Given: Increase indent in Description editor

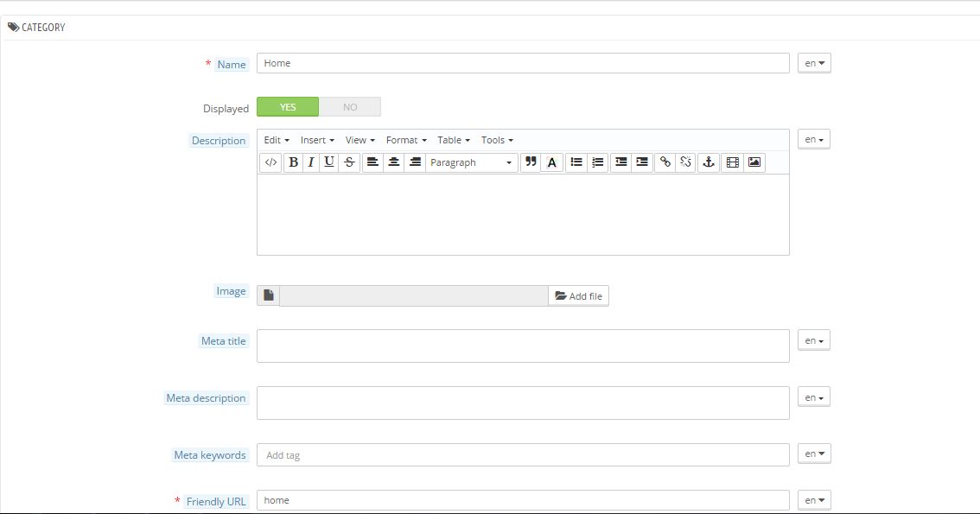Looking at the screenshot, I should click(642, 162).
